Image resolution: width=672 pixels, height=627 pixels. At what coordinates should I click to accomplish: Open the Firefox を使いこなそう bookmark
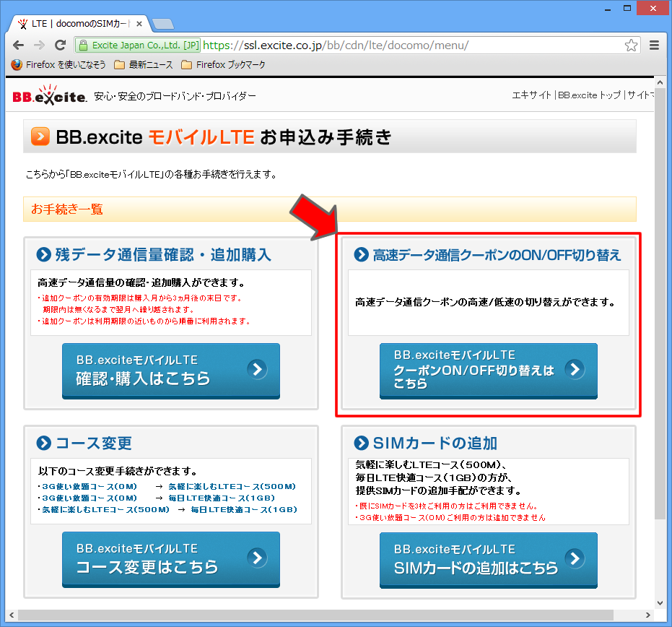pos(58,65)
